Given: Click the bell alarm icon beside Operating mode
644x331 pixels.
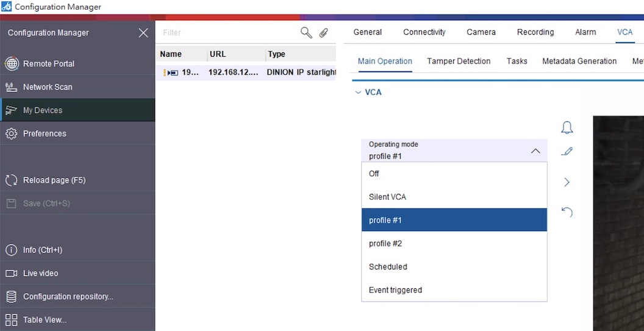Looking at the screenshot, I should tap(567, 128).
